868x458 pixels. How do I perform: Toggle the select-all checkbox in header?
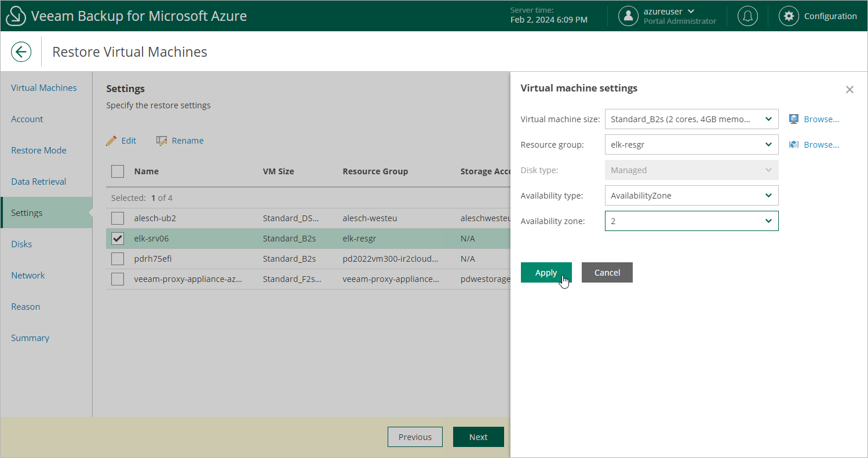click(x=118, y=171)
